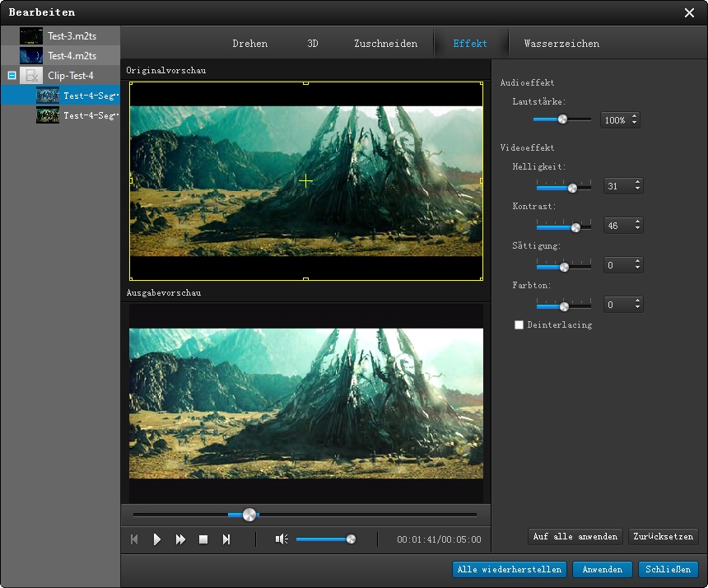Decrease Lautstärke with the down arrow
Screen dimensions: 708x588
coord(635,123)
